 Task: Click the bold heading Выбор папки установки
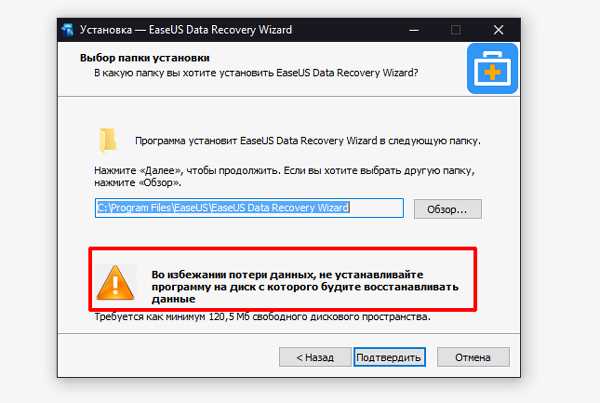[x=145, y=58]
